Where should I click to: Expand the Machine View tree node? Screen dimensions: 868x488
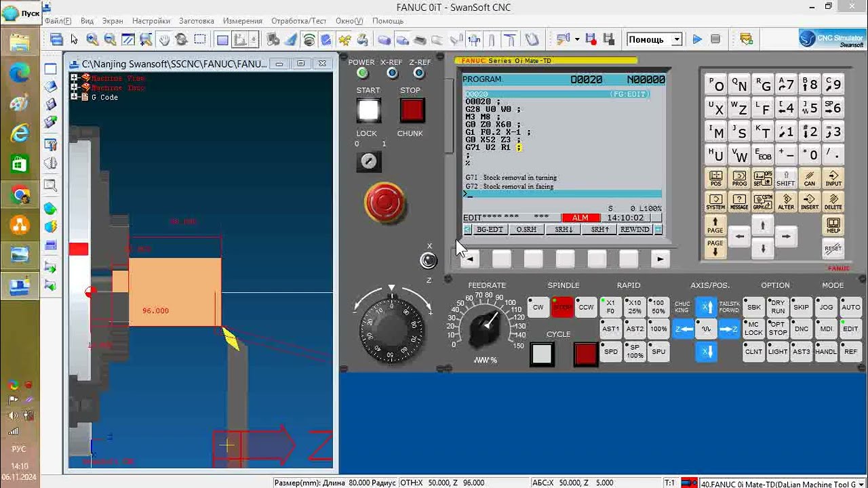(x=75, y=78)
